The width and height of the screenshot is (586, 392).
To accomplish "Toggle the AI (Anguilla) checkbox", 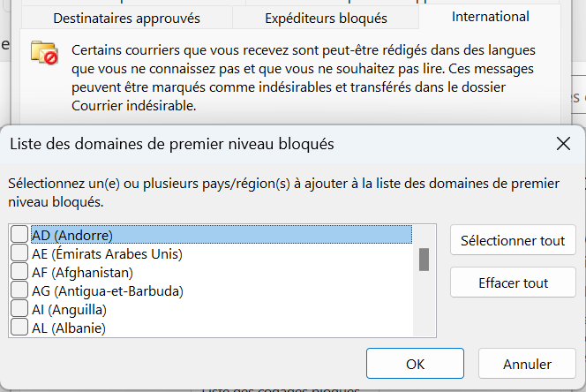I will 19,309.
